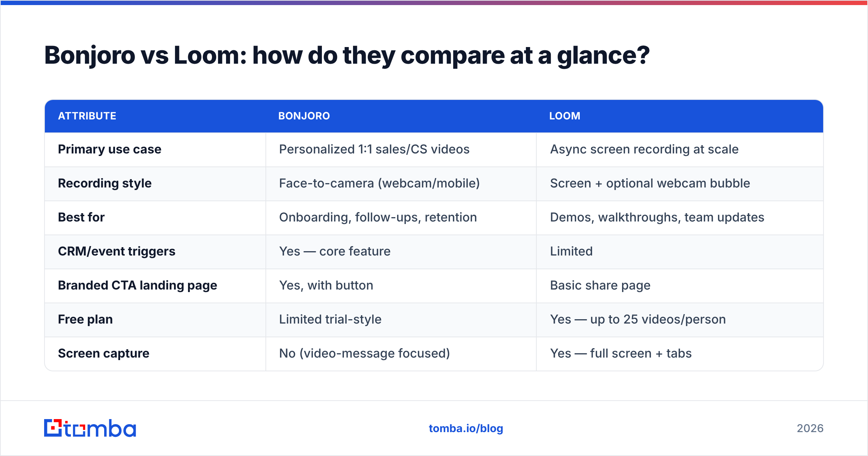The width and height of the screenshot is (868, 456).
Task: Click the 'CRM/event triggers' row label
Action: coord(116,251)
